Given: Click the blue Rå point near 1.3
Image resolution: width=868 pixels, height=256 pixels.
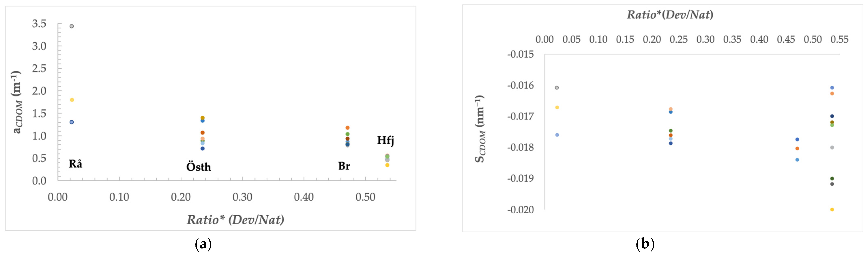Looking at the screenshot, I should click(x=71, y=122).
